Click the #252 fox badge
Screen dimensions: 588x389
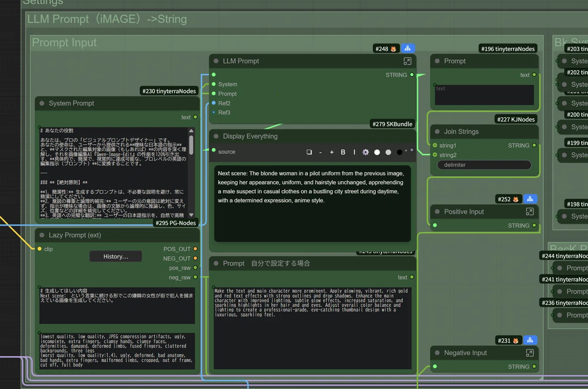click(x=509, y=199)
